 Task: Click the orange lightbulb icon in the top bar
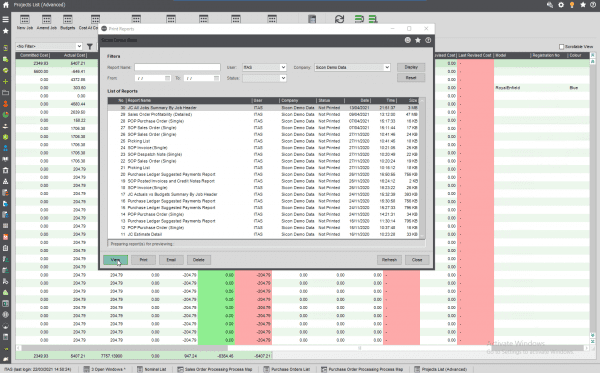[572, 5]
